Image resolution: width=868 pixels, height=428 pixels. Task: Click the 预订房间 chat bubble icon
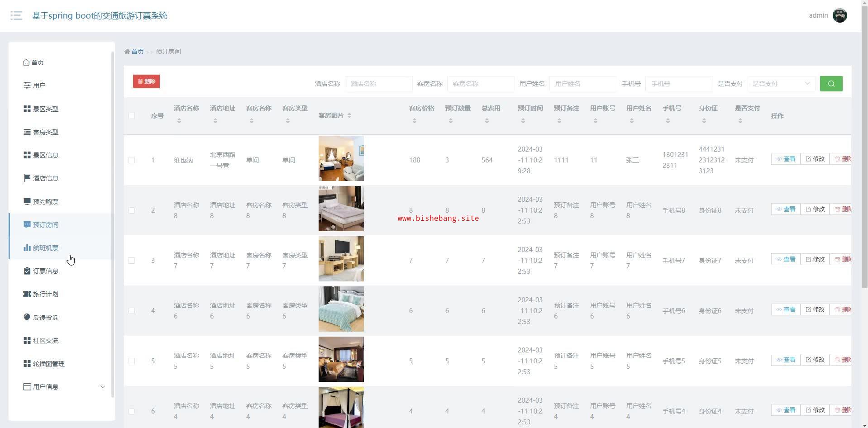27,225
